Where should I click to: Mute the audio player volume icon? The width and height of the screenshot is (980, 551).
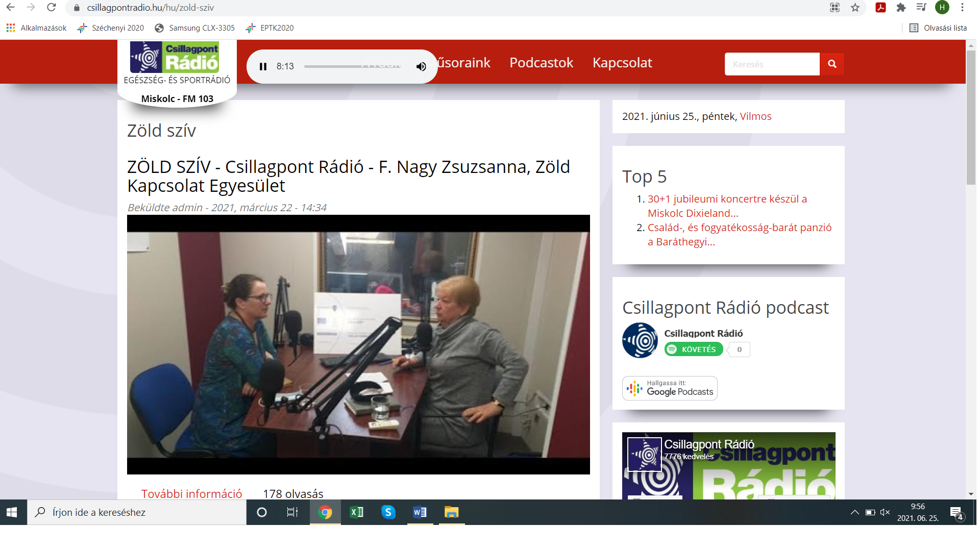[x=421, y=66]
